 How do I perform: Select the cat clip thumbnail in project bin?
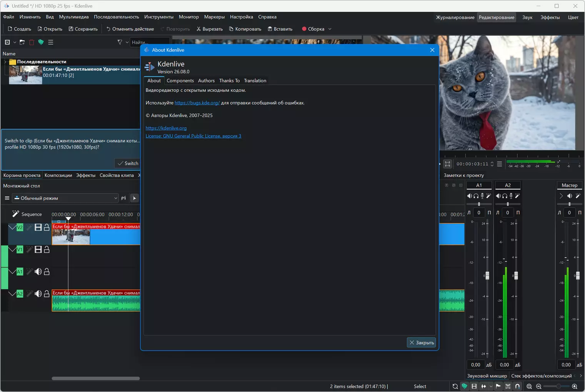[25, 75]
